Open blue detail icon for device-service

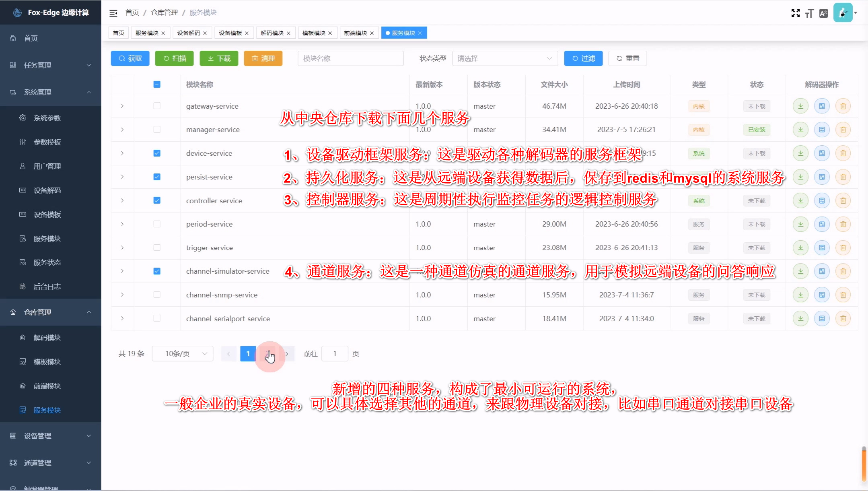(822, 153)
